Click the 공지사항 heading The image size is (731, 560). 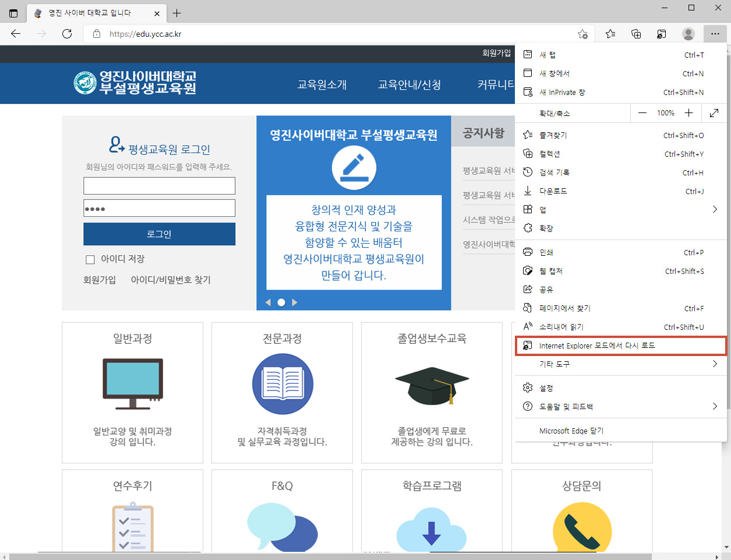483,133
